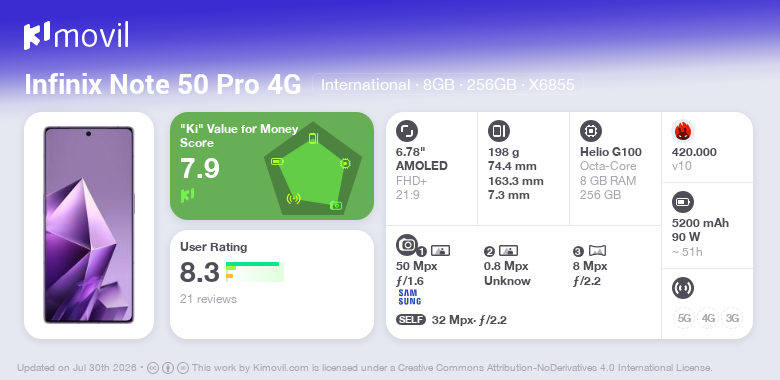Click the 3G network badge

point(732,318)
